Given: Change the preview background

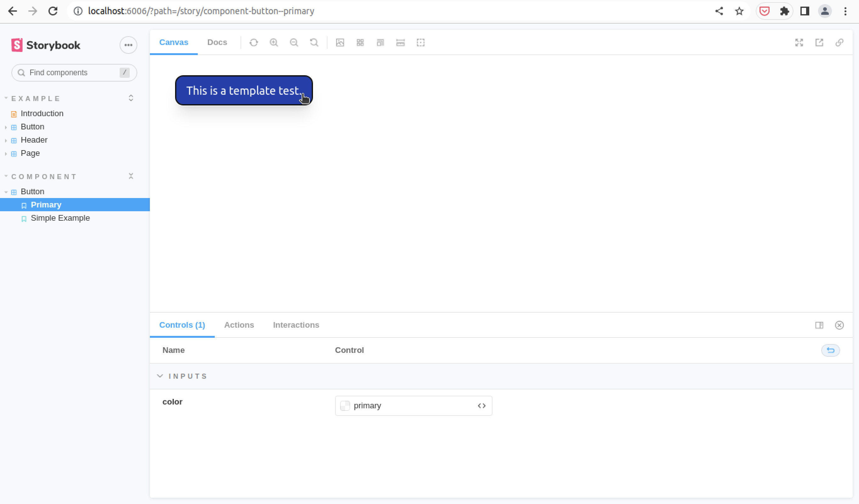Looking at the screenshot, I should (340, 42).
